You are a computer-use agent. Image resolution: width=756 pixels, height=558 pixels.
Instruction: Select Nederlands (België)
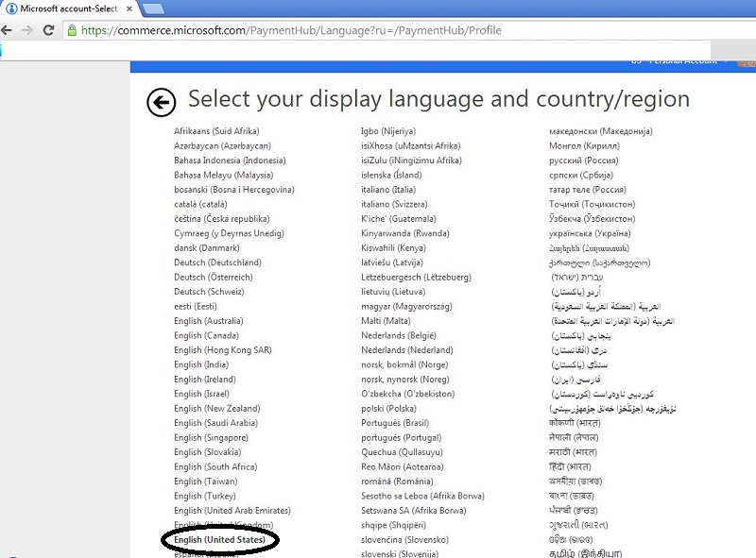tap(398, 335)
